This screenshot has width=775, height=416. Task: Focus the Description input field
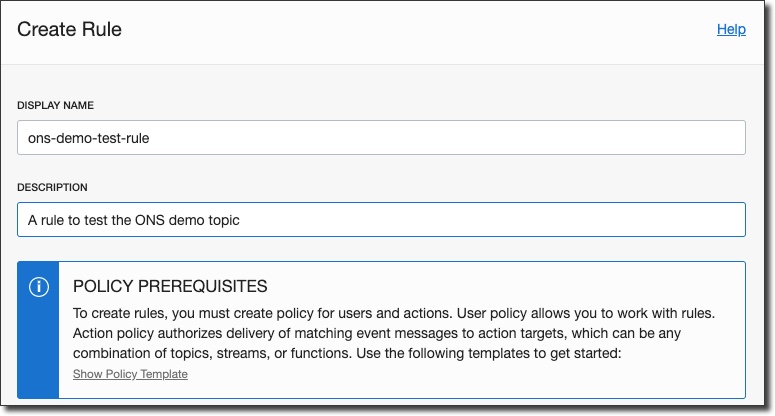[380, 220]
